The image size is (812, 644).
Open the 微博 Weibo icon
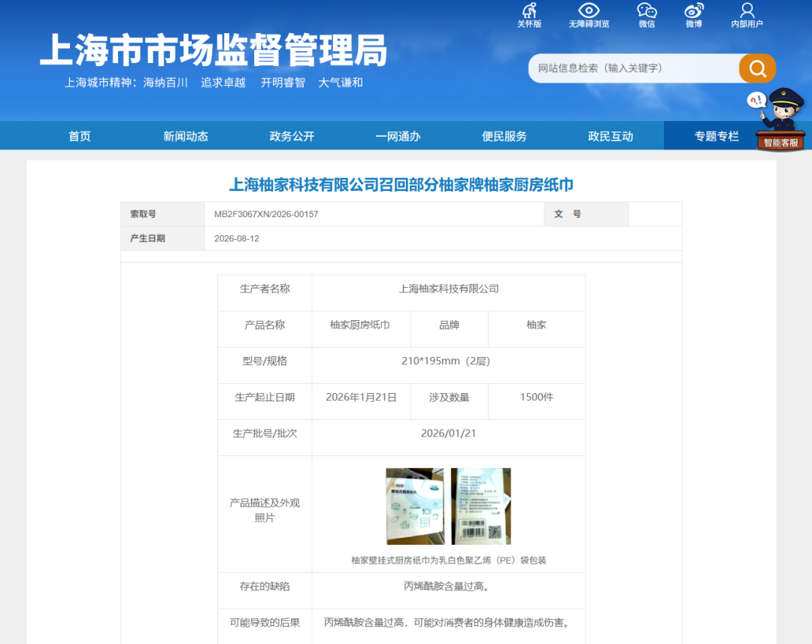coord(694,15)
